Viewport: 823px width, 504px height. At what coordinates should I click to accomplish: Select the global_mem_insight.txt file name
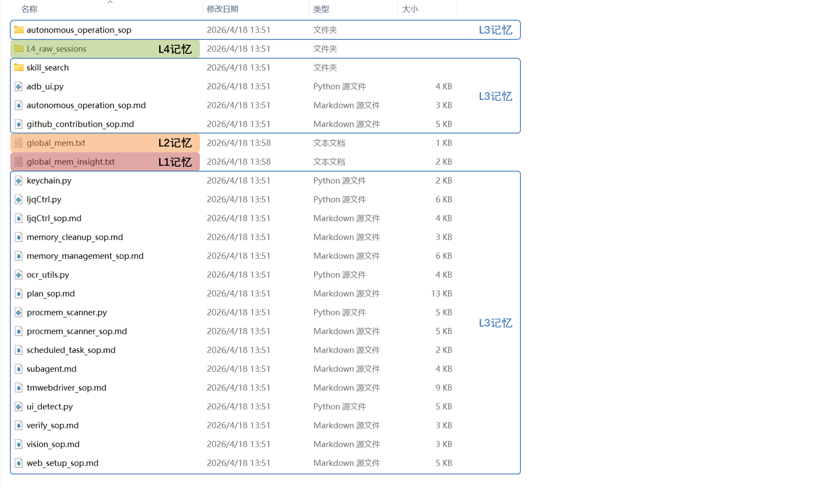tap(70, 162)
